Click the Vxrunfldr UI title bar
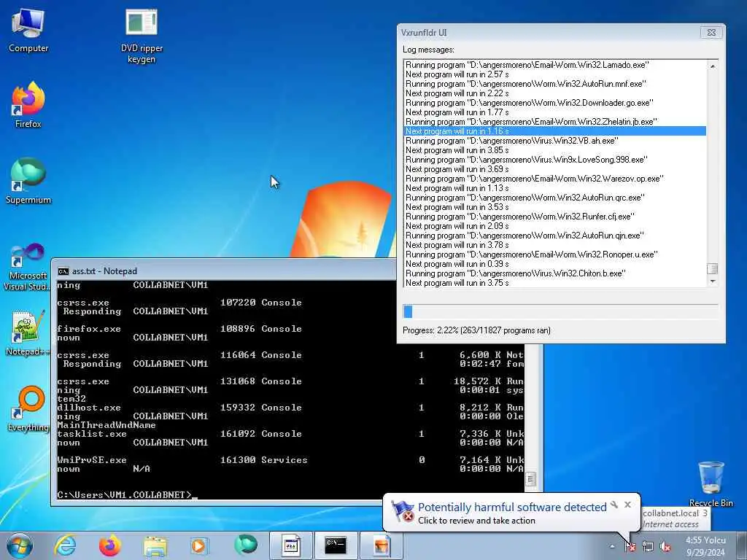747x560 pixels. (x=548, y=32)
